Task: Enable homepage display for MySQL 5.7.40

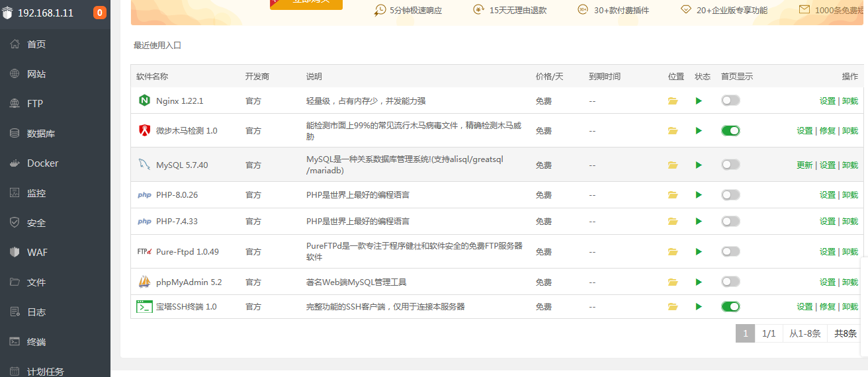Action: [x=730, y=165]
